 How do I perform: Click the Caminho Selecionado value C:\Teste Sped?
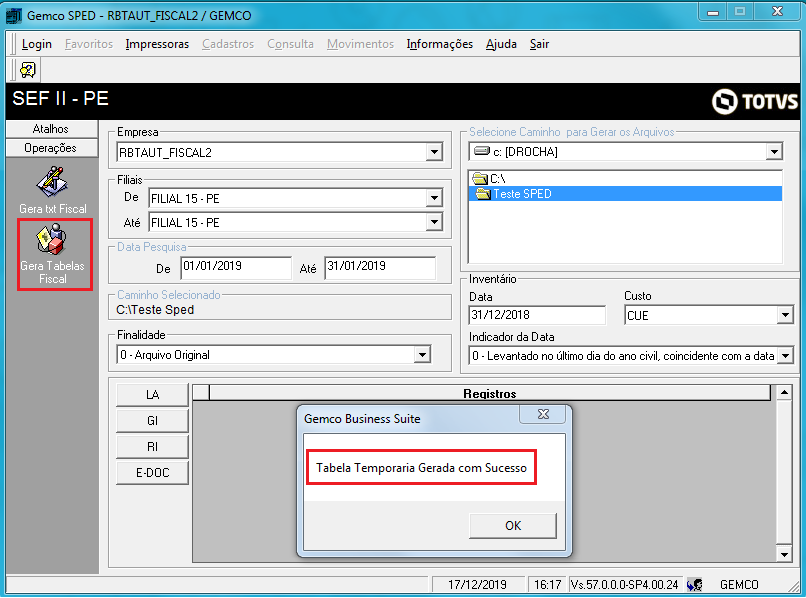(x=155, y=310)
